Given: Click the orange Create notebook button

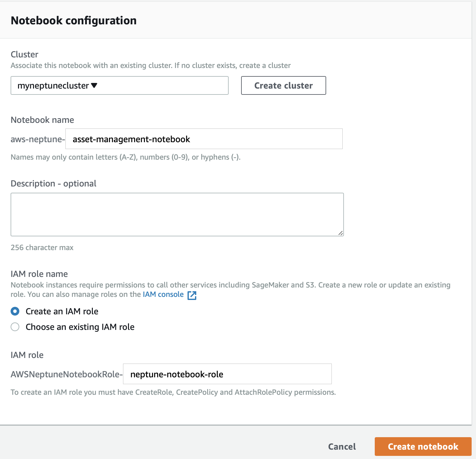Looking at the screenshot, I should click(423, 447).
